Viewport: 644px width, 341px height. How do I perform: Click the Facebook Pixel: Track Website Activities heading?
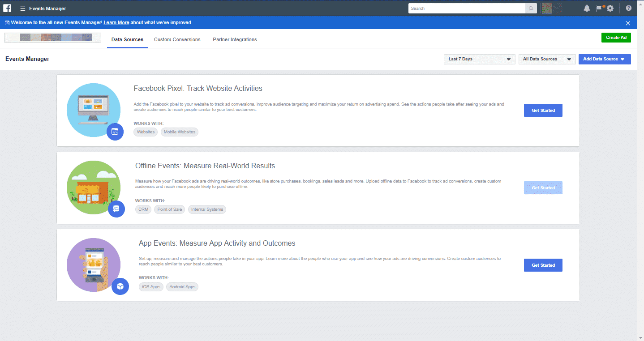(198, 89)
